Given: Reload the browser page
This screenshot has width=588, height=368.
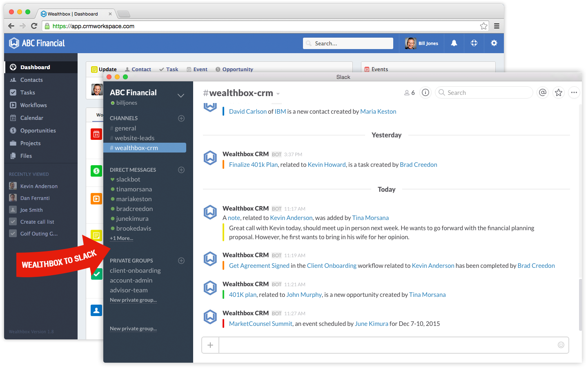Looking at the screenshot, I should [x=34, y=26].
